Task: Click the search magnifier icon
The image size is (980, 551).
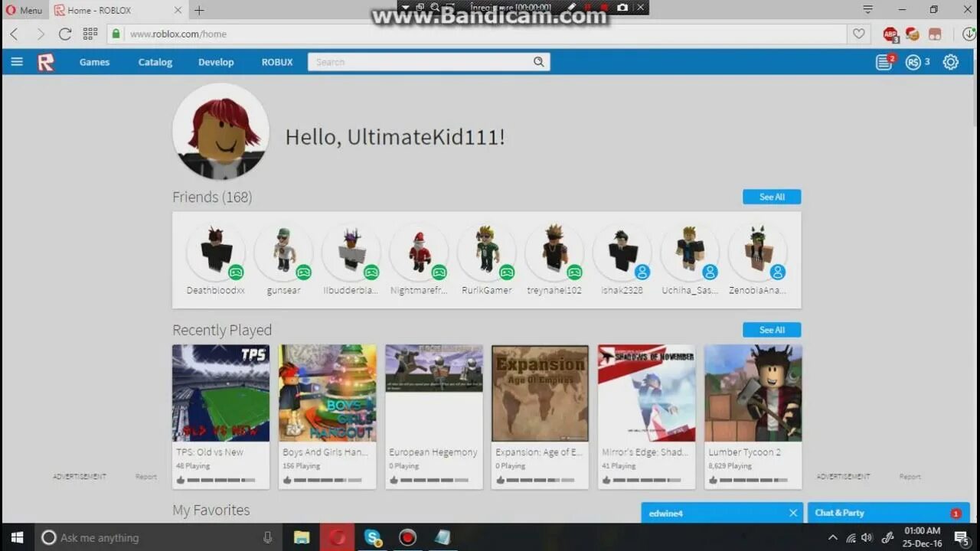Action: point(539,62)
